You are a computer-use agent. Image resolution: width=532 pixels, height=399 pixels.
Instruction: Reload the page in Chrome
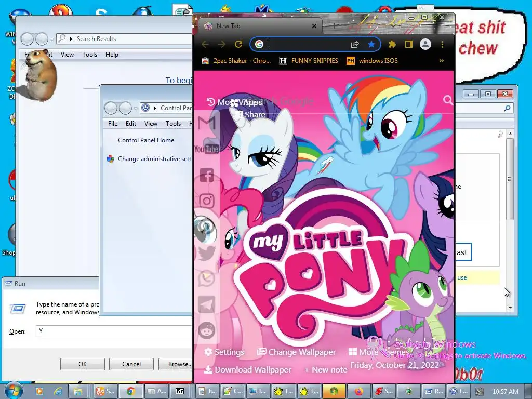[238, 44]
